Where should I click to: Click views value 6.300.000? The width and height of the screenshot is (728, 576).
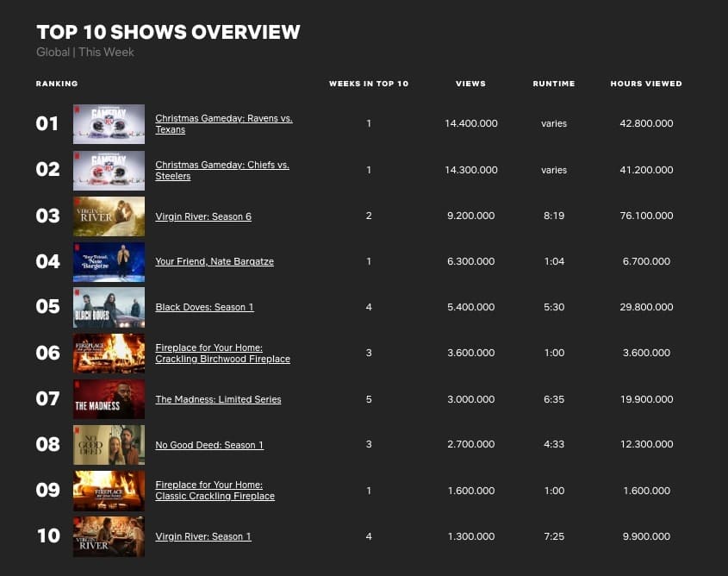pyautogui.click(x=470, y=261)
